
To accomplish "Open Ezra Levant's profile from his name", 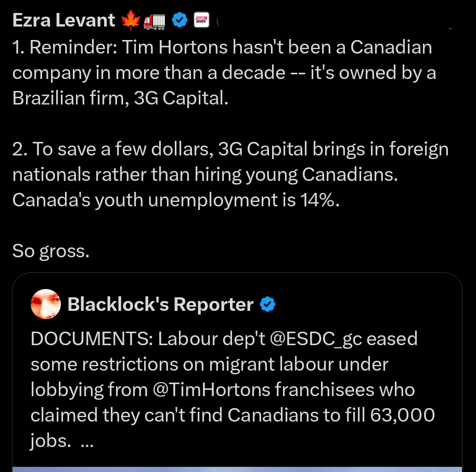I will (x=63, y=20).
